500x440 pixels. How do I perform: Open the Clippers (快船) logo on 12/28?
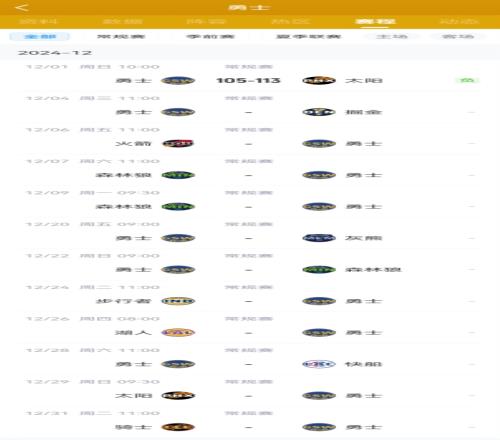[319, 364]
